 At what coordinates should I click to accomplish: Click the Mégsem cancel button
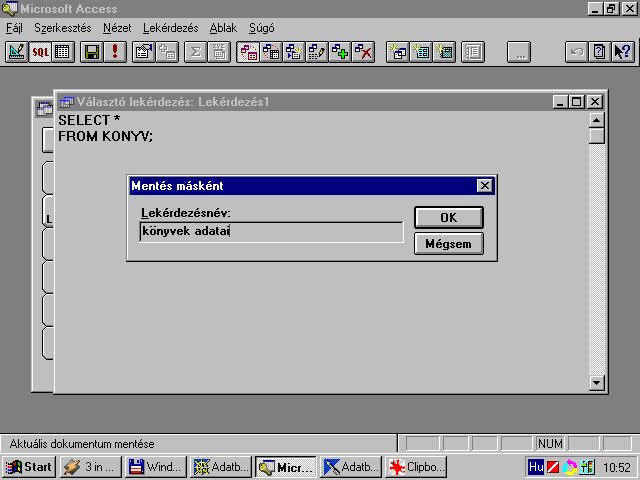click(x=448, y=243)
